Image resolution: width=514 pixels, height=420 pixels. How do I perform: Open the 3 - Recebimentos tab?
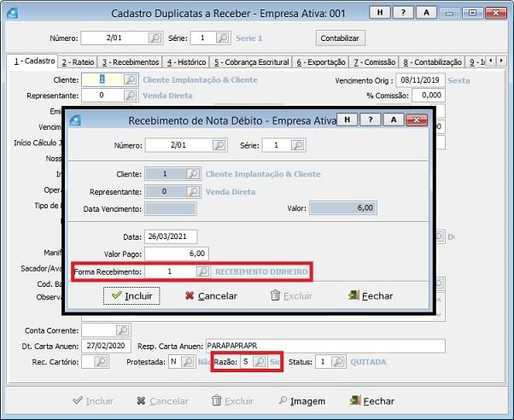coord(131,62)
